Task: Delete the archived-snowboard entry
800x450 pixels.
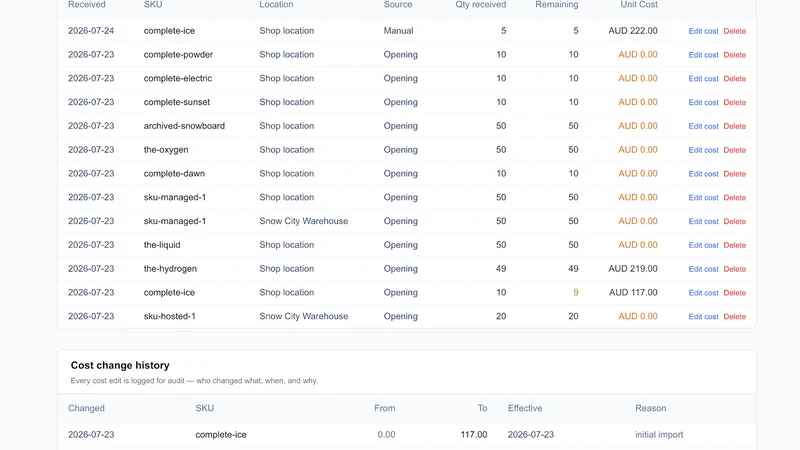Action: pyautogui.click(x=735, y=127)
